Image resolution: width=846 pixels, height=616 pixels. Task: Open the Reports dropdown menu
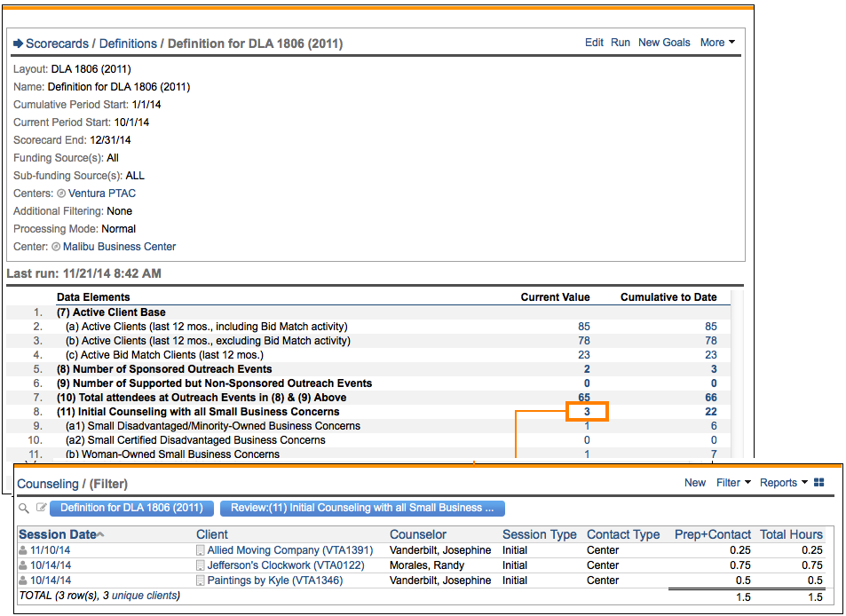pyautogui.click(x=783, y=483)
